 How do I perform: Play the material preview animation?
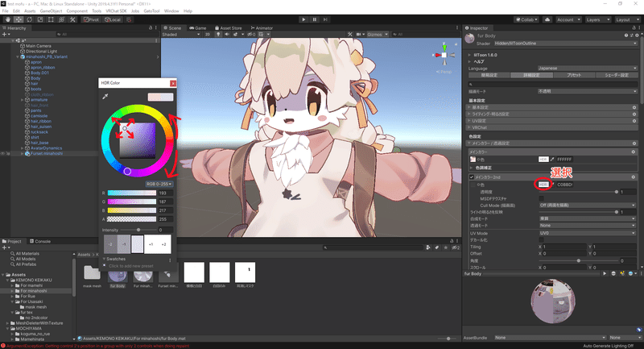pos(605,273)
